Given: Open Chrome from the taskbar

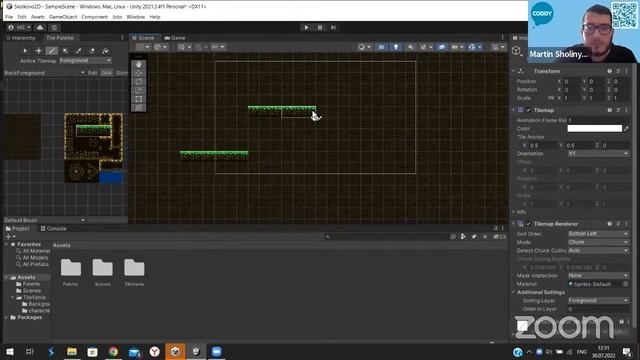Looking at the screenshot, I should pos(113,352).
